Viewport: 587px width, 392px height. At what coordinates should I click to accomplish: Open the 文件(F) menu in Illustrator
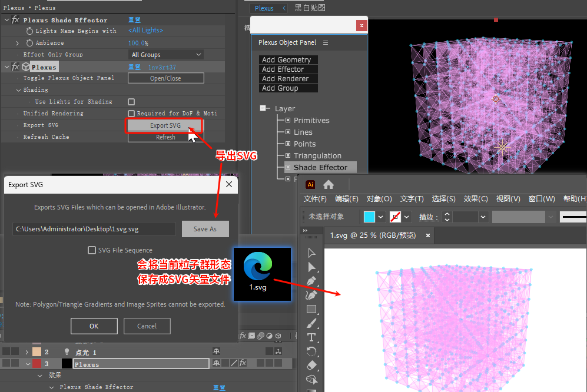[315, 199]
